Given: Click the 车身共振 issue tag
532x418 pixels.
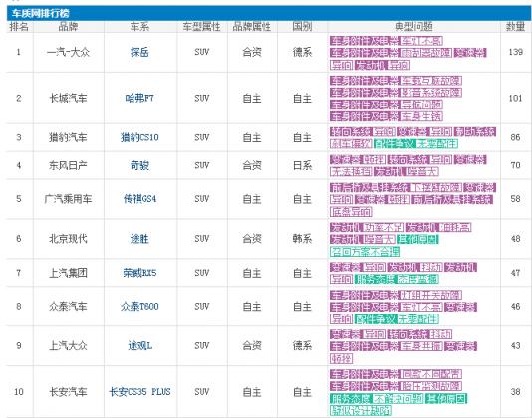Looking at the screenshot, I should 421,346.
